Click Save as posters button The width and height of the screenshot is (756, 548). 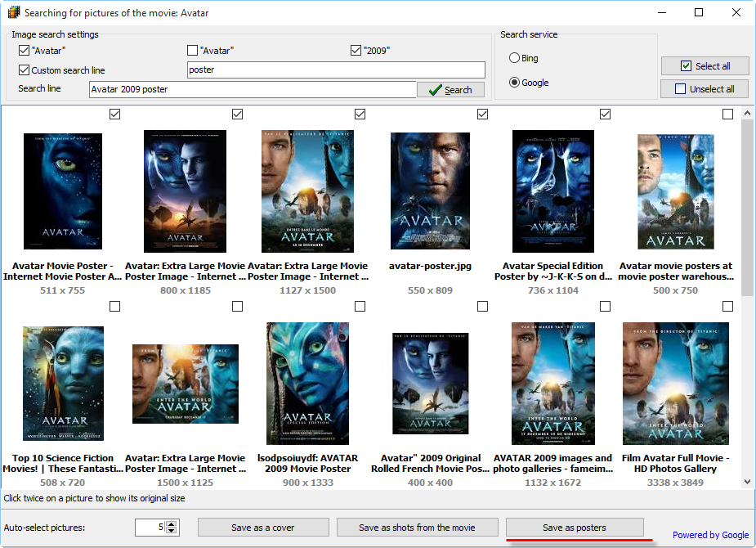pos(575,528)
